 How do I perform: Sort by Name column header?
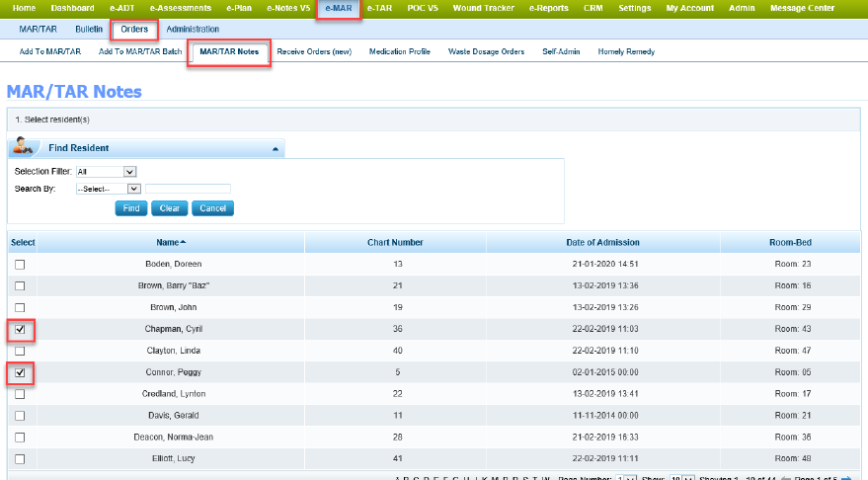170,242
